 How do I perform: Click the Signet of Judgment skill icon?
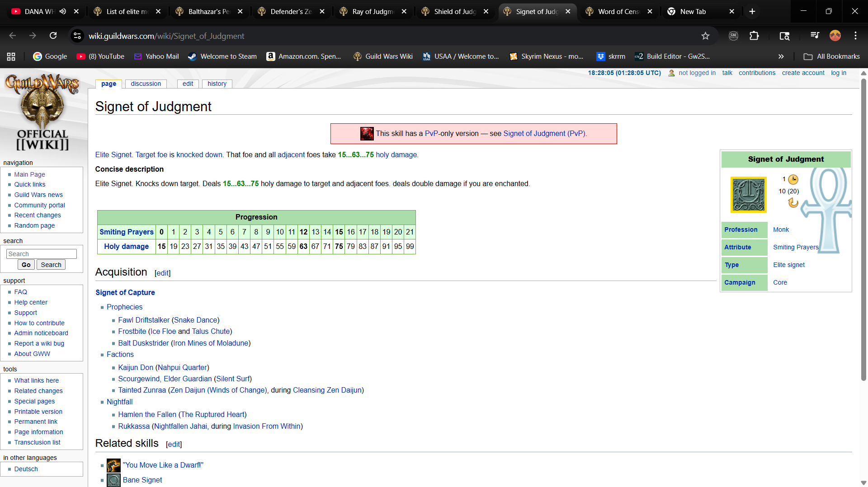click(749, 195)
